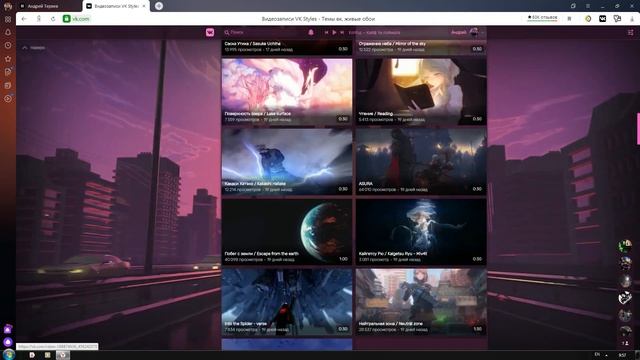Viewport: 640px width, 360px height.
Task: Click the green lock site security icon
Action: (x=67, y=19)
